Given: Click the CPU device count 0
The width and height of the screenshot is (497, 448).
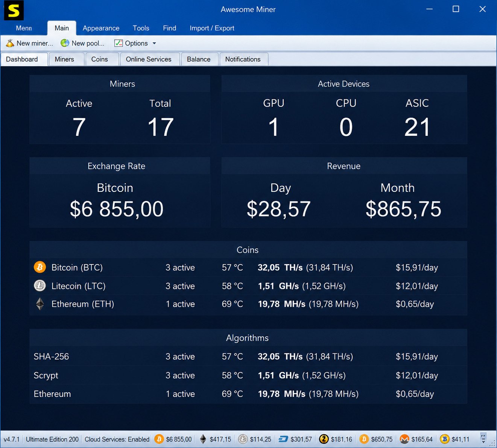Looking at the screenshot, I should point(346,127).
